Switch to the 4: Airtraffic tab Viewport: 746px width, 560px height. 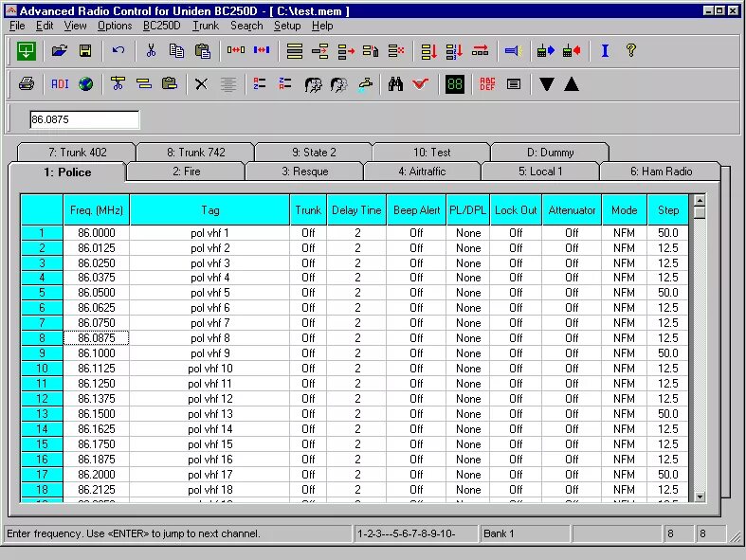(422, 172)
